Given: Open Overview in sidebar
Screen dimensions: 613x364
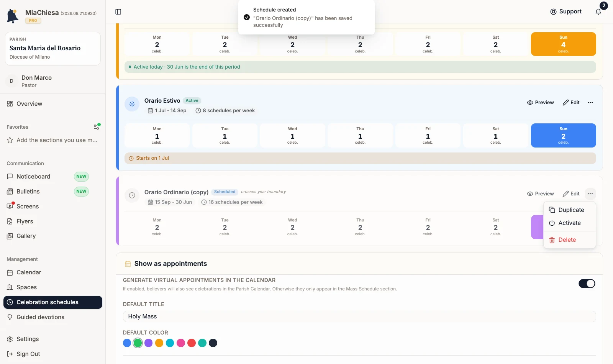Looking at the screenshot, I should [53, 104].
